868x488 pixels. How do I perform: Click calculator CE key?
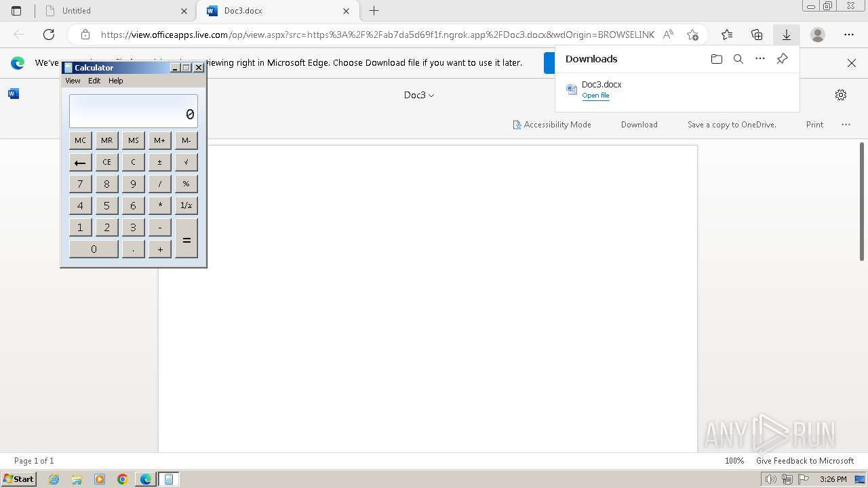pos(107,162)
